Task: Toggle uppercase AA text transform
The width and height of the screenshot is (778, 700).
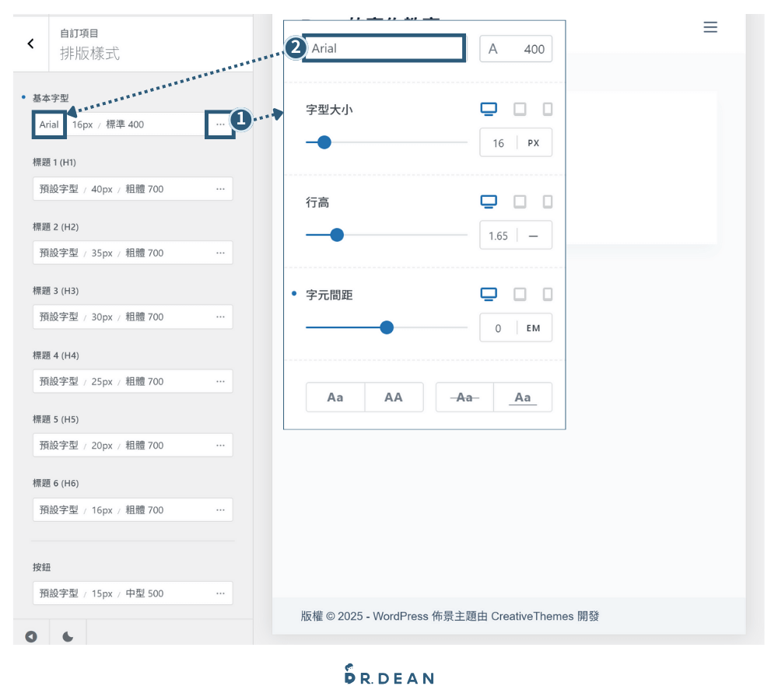Action: pyautogui.click(x=394, y=397)
